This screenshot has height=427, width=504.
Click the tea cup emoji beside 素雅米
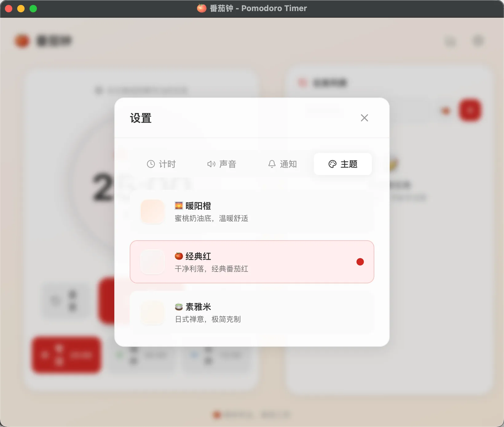pyautogui.click(x=179, y=307)
